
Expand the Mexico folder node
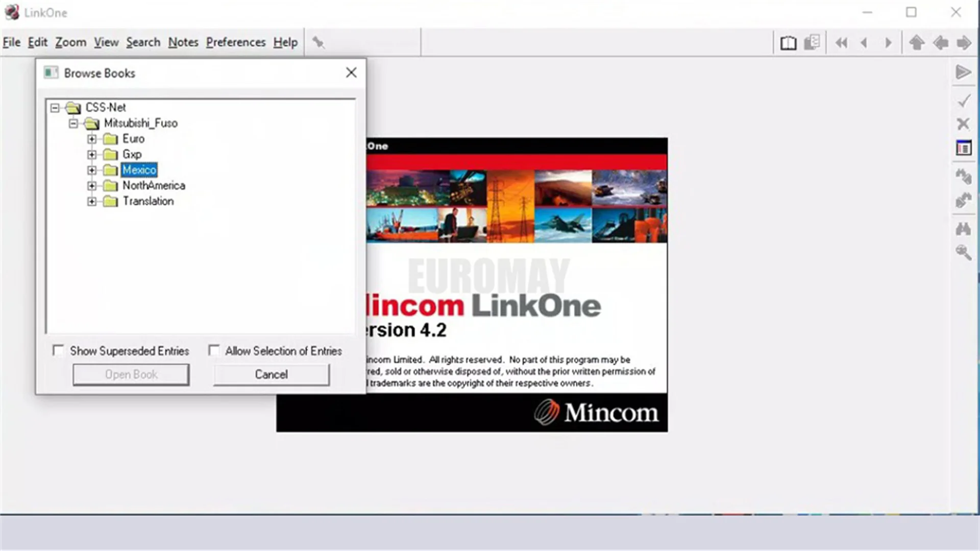click(x=92, y=170)
